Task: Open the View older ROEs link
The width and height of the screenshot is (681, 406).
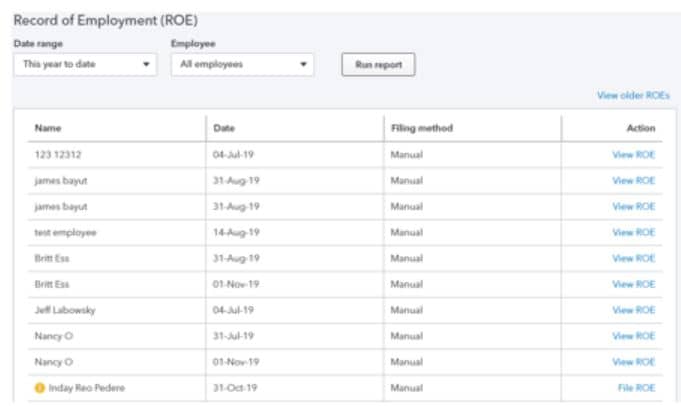Action: point(633,95)
